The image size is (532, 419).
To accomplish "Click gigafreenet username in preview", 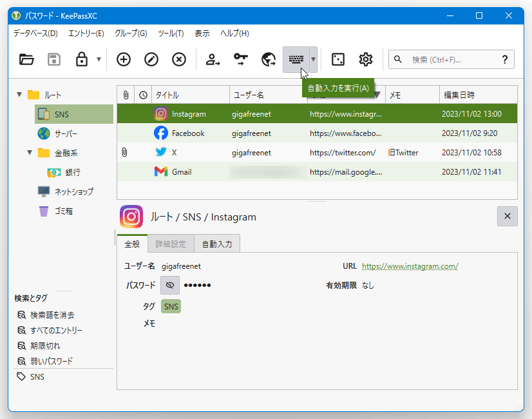I will 181,266.
